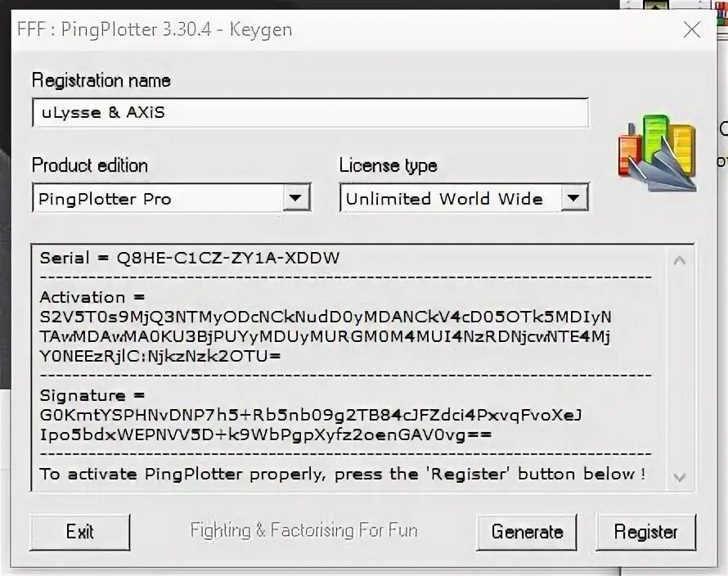The image size is (728, 576).
Task: Click the scrollbar track in output box
Action: click(679, 369)
